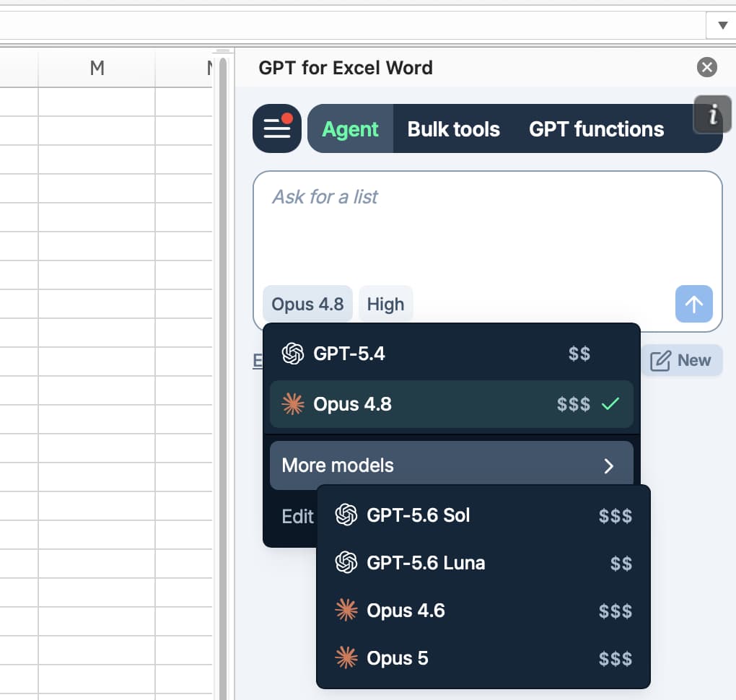Click the info icon button
The height and width of the screenshot is (700, 736).
tap(712, 114)
